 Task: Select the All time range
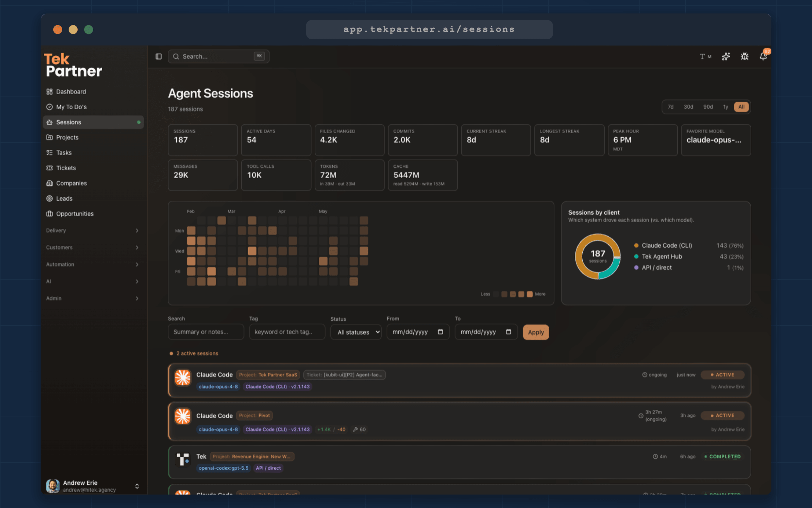coord(741,107)
